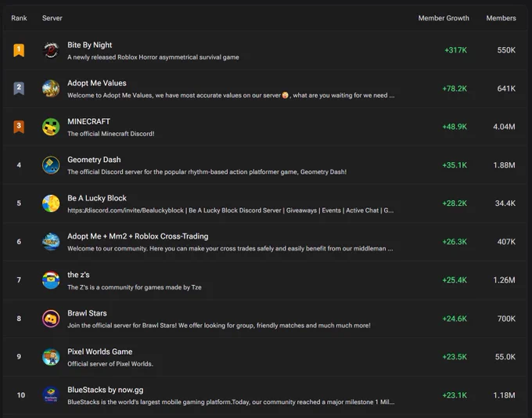Click the +24.6K growth value
This screenshot has height=418, width=532.
[455, 319]
